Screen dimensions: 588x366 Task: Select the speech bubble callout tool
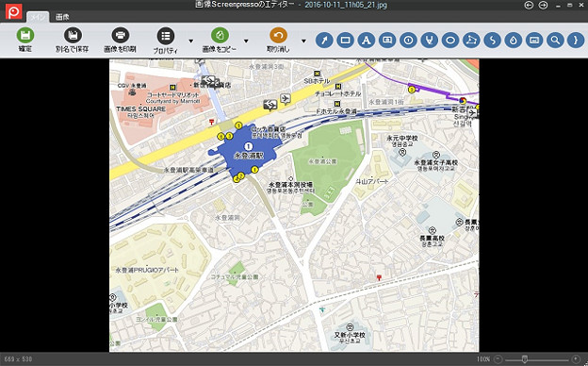pyautogui.click(x=387, y=40)
